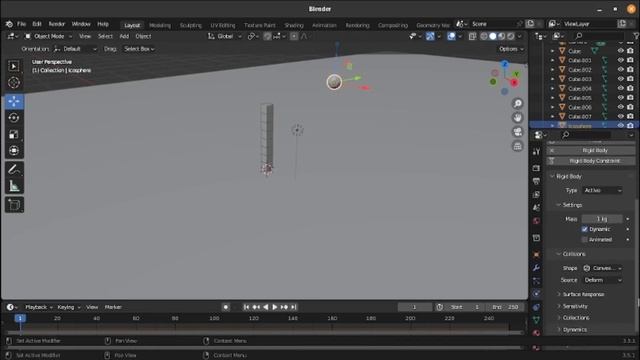Open Orientation Default dropdown
The width and height of the screenshot is (640, 360).
pos(75,49)
